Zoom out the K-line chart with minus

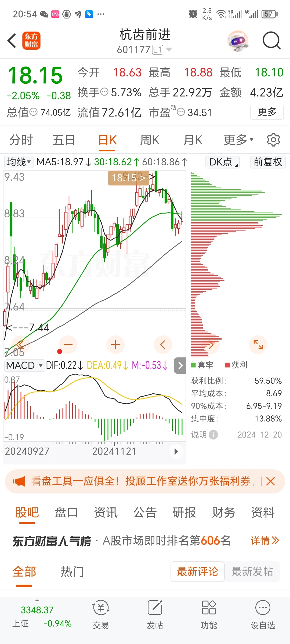tap(68, 345)
